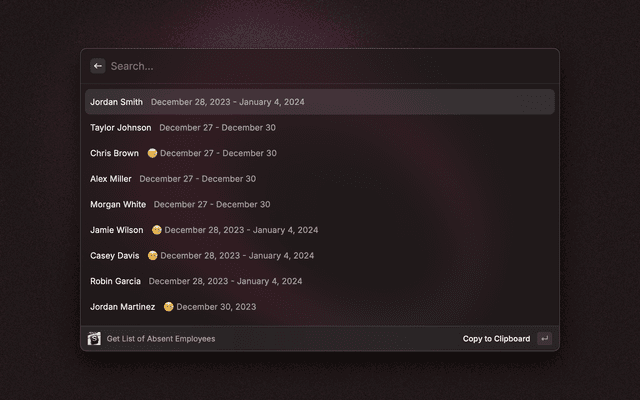Click the emoji beside Jamie Wilson
640x400 pixels.
pos(157,230)
